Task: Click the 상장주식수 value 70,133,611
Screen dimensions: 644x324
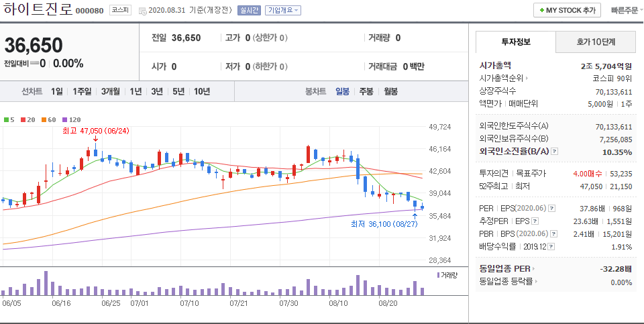Action: [614, 91]
